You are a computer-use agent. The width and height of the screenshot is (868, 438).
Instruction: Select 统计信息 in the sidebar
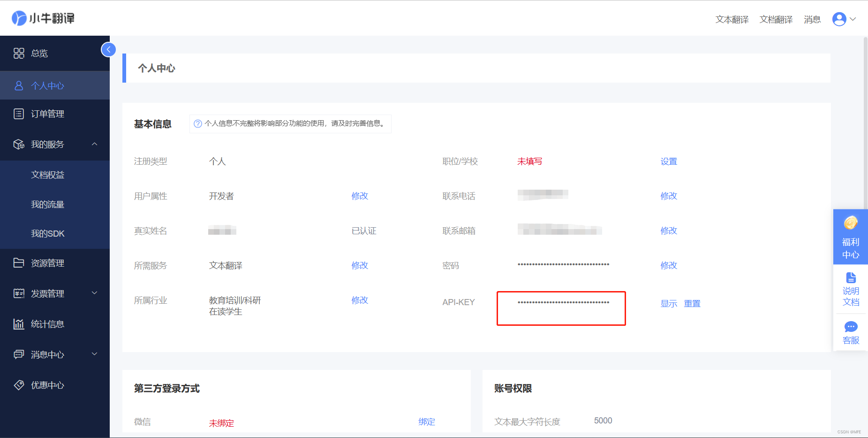pyautogui.click(x=55, y=324)
